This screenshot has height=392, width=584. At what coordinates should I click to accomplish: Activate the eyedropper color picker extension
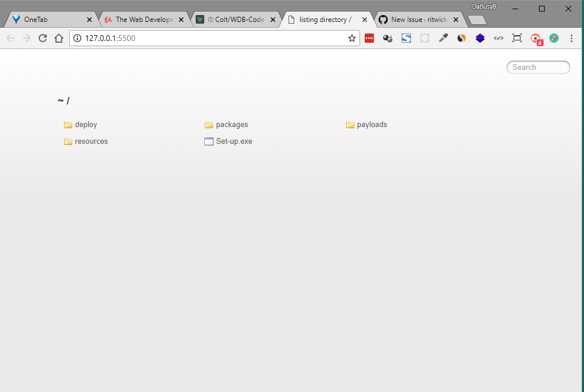(x=443, y=38)
